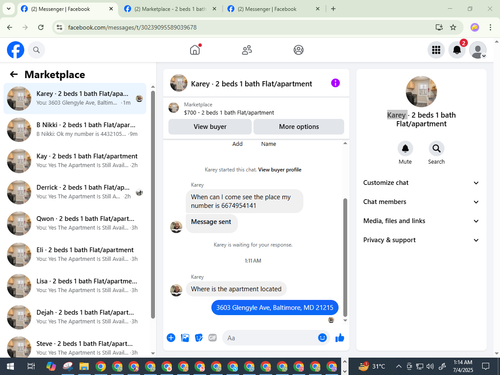Click the More options button
The image size is (500, 375).
(299, 127)
